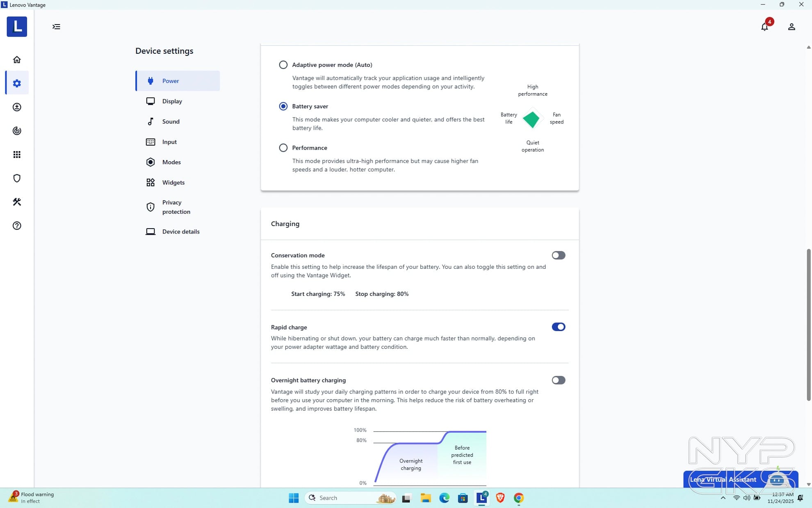This screenshot has height=508, width=812.
Task: Turn off the Rapid charge toggle
Action: point(558,327)
